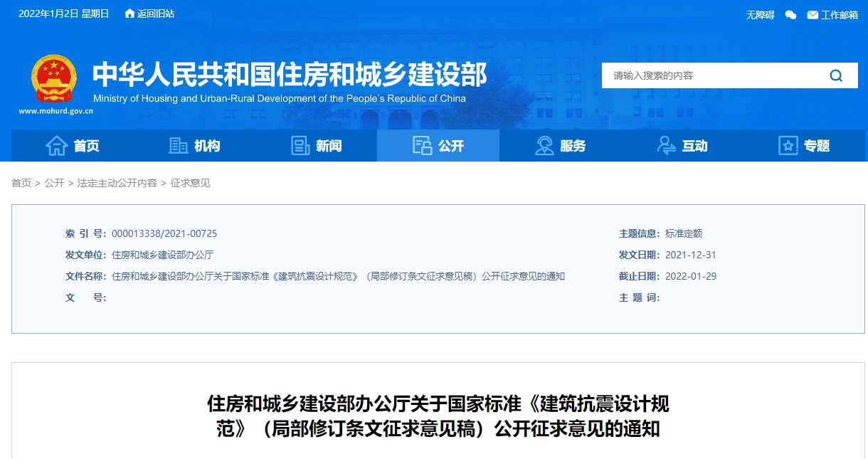Click the person-exchange icon for 互动
Viewport: 868px width, 459px height.
(x=667, y=146)
